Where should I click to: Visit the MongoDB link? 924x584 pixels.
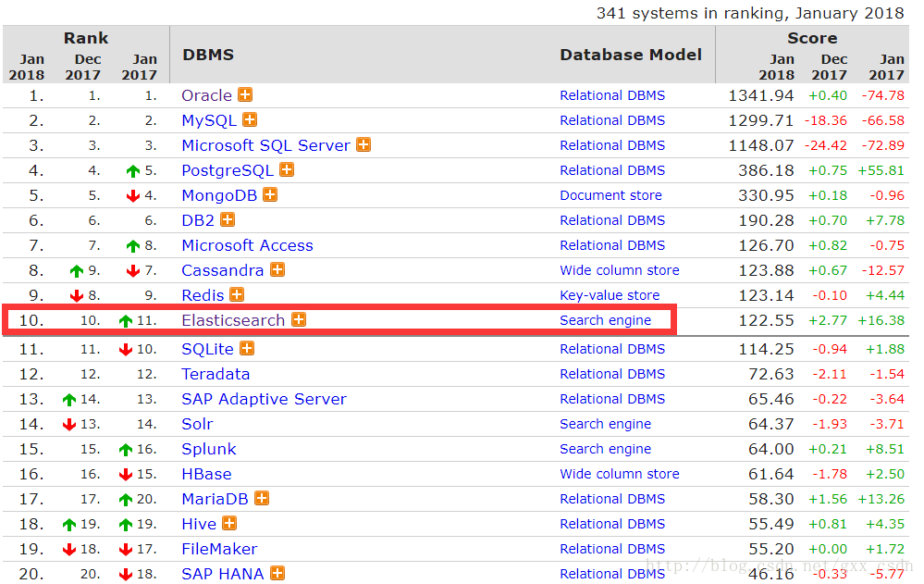(x=219, y=195)
